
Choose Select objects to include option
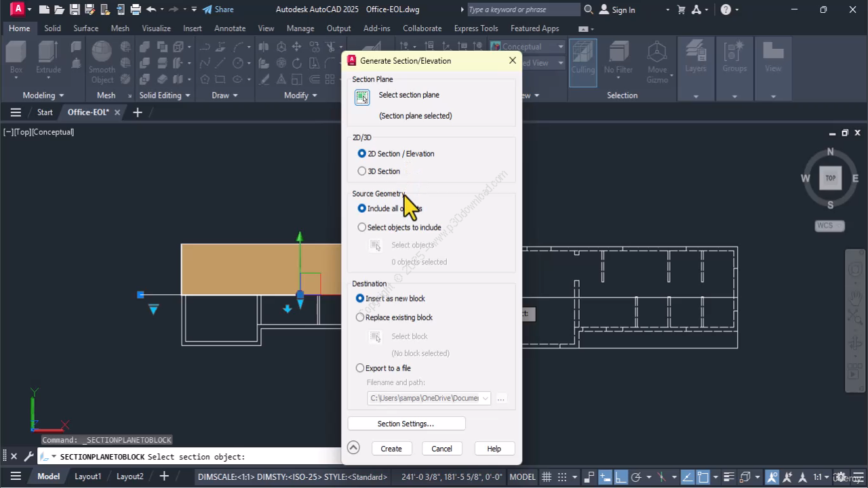point(361,228)
